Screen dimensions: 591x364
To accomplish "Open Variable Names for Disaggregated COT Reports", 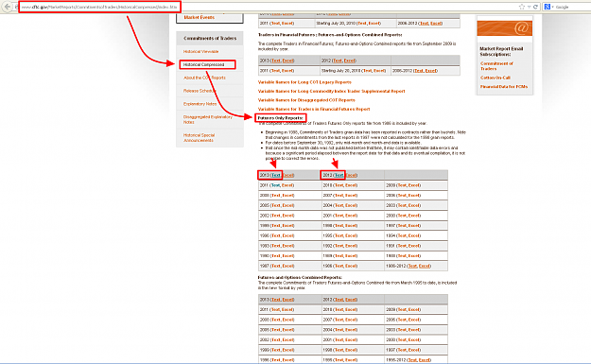I will click(x=306, y=100).
